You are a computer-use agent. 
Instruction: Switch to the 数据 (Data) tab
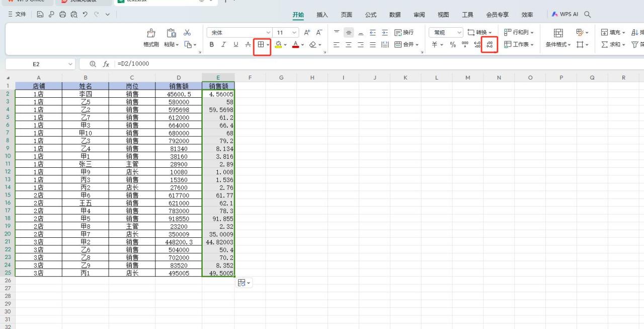point(395,15)
